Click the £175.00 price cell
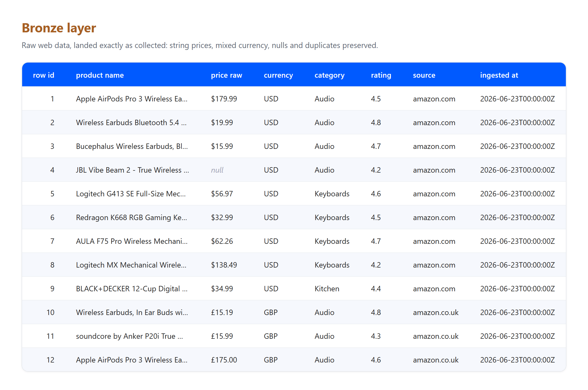This screenshot has width=588, height=390. tap(224, 360)
